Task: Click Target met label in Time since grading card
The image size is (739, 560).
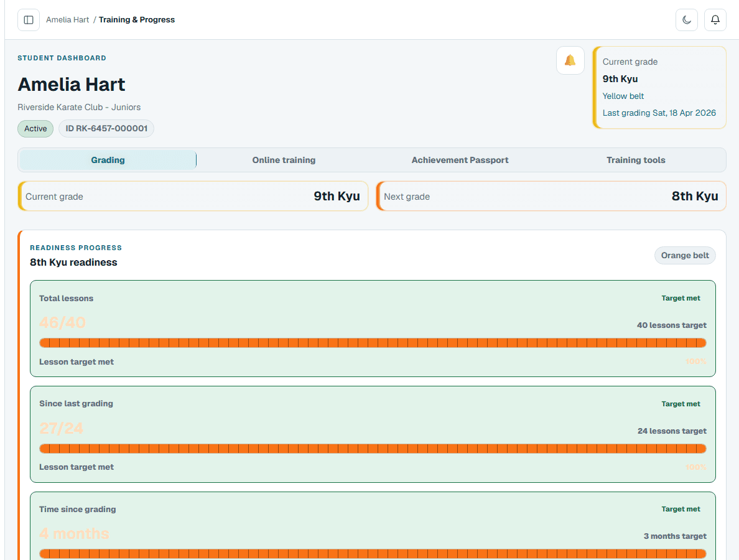Action: (681, 509)
